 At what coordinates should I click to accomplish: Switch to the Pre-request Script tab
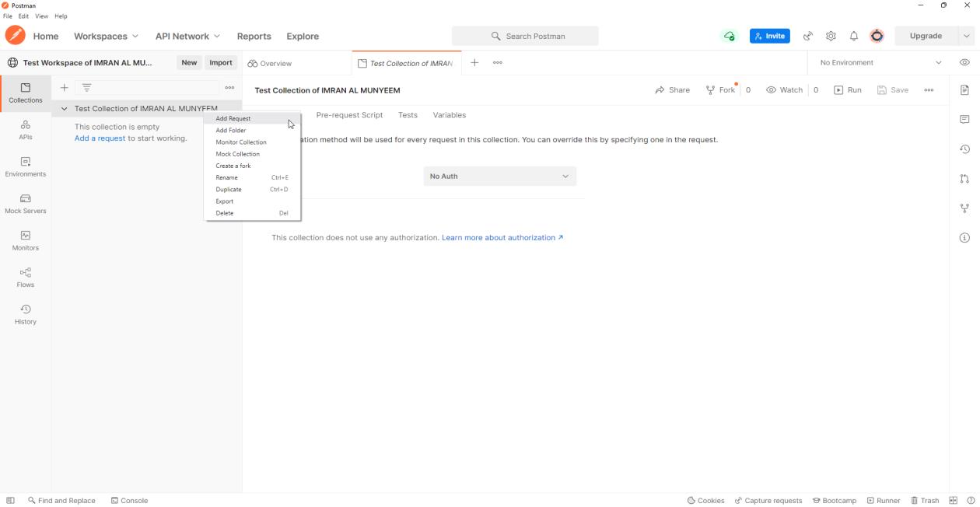[349, 115]
